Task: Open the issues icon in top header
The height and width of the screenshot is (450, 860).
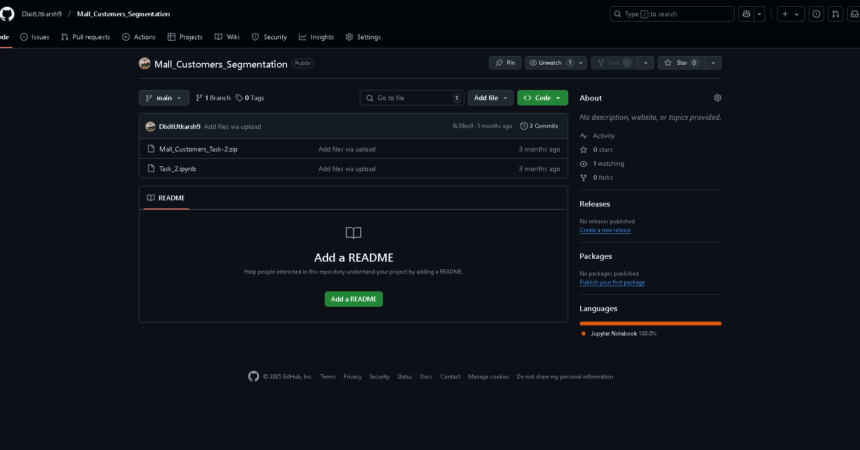Action: pos(816,14)
